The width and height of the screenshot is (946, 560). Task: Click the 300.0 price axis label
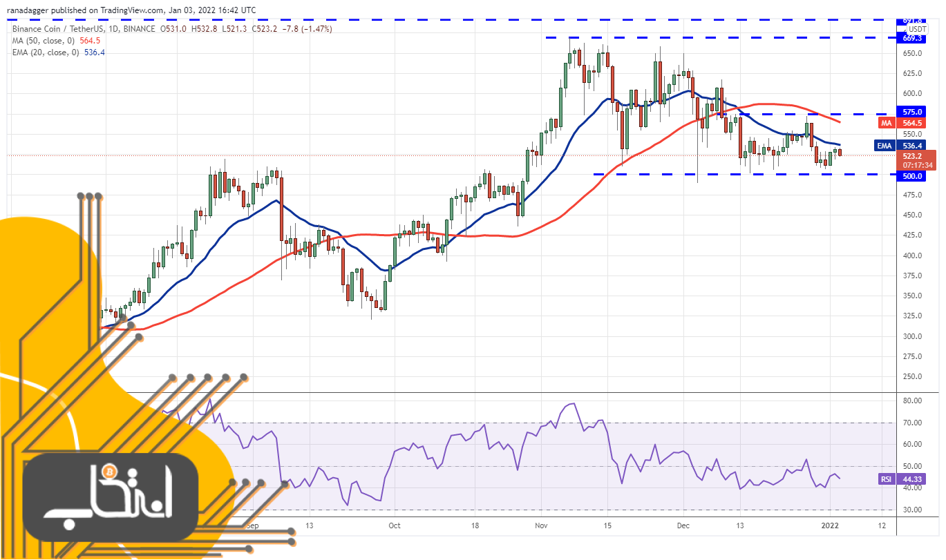tap(913, 337)
